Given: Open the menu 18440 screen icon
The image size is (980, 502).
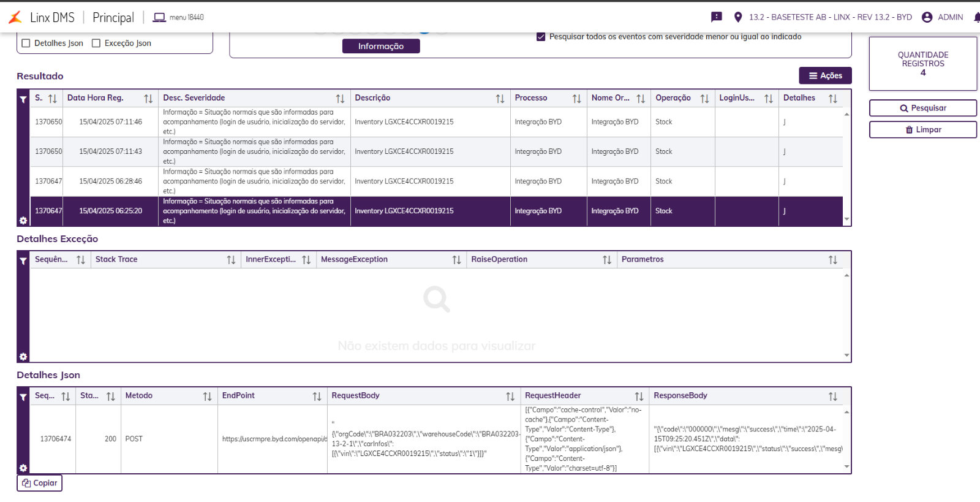Looking at the screenshot, I should pos(159,17).
